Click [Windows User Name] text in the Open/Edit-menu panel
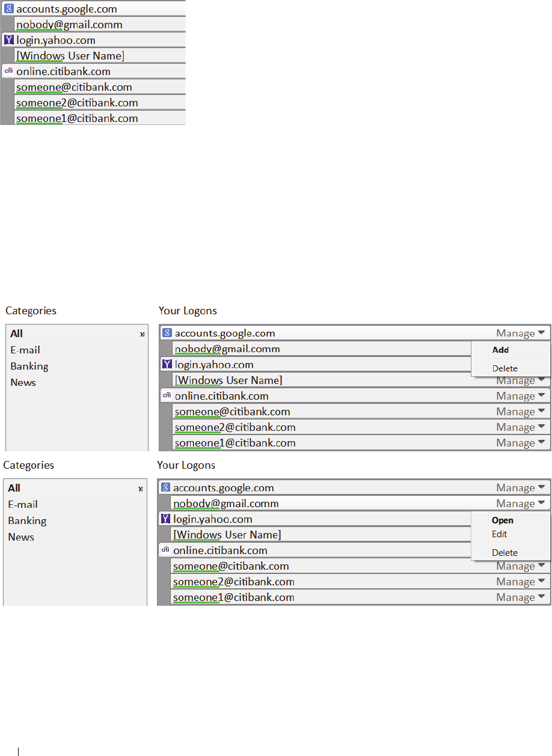The height and width of the screenshot is (756, 552). [x=227, y=535]
